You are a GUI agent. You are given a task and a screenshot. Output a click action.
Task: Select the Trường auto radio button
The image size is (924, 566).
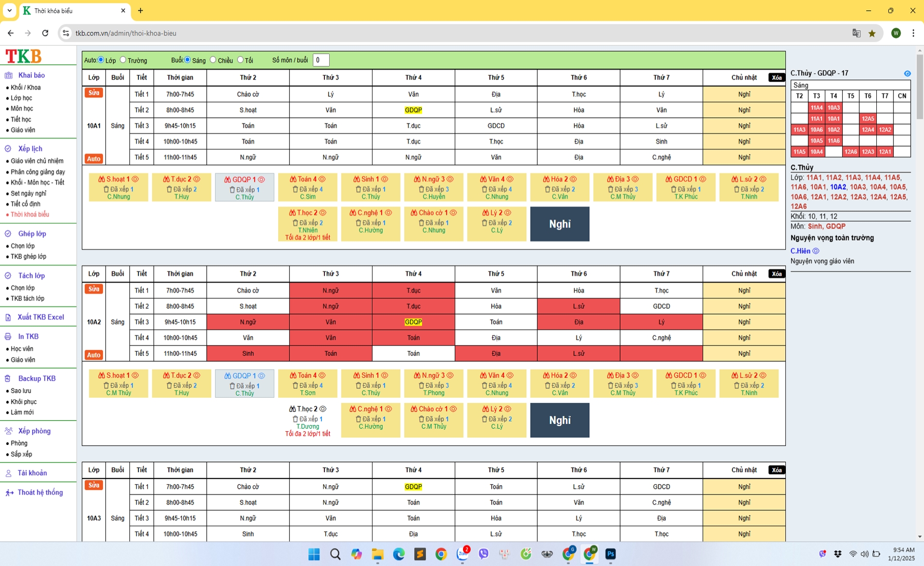tap(123, 60)
